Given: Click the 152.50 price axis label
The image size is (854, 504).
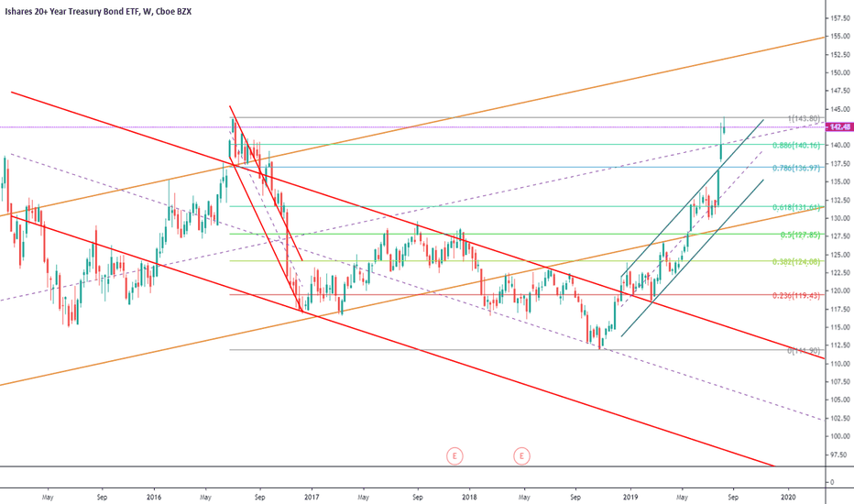Looking at the screenshot, I should (840, 54).
